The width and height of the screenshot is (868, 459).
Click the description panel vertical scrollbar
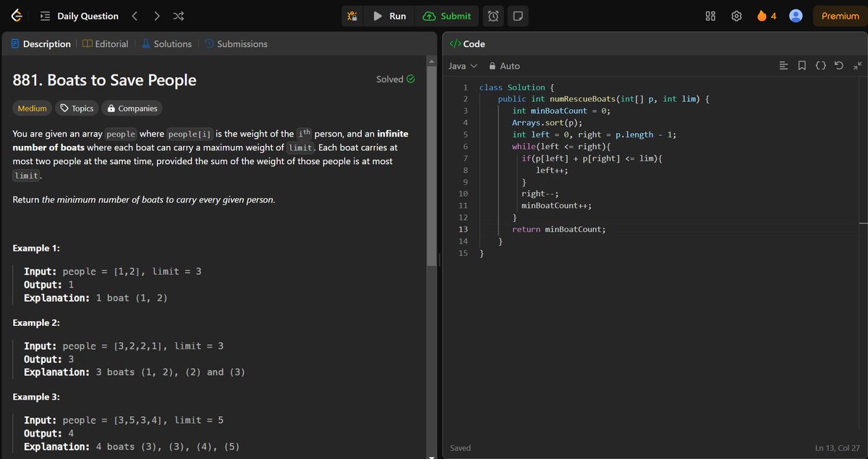click(433, 166)
